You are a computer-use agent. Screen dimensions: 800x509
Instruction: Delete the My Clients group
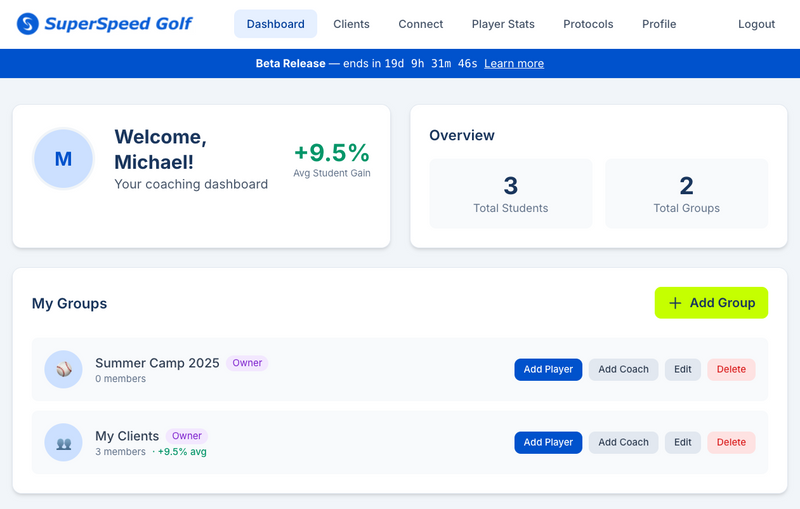(x=731, y=442)
